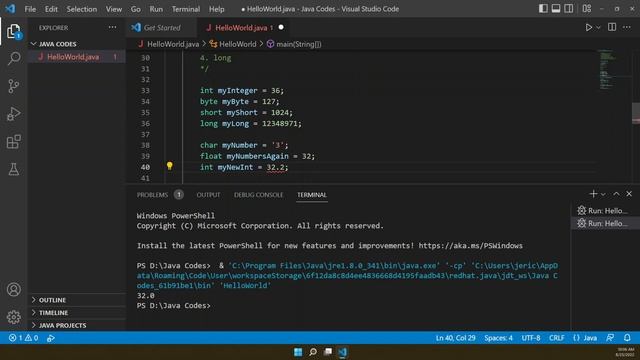Click the feedback icon in status bar
This screenshot has height=360, width=640.
(x=610, y=338)
